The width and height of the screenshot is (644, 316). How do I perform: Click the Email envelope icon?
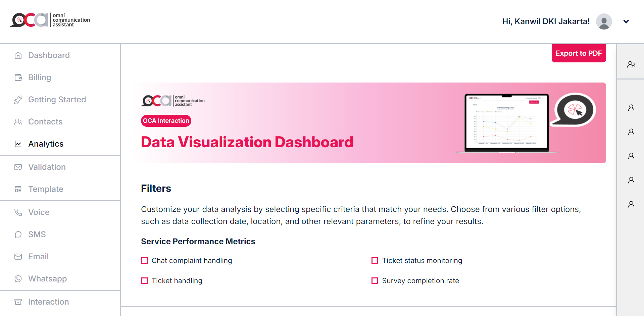(18, 257)
